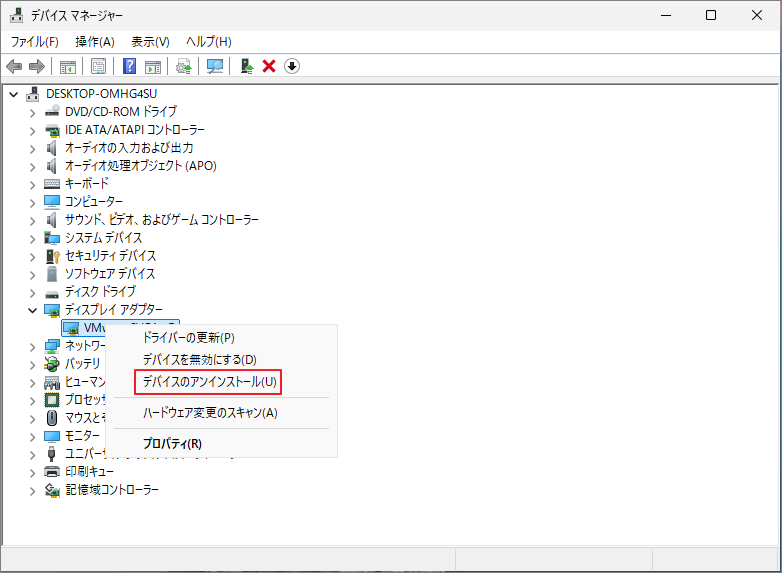Select the ディスク ドライブ row
Screen dimensions: 782x573
tap(100, 291)
